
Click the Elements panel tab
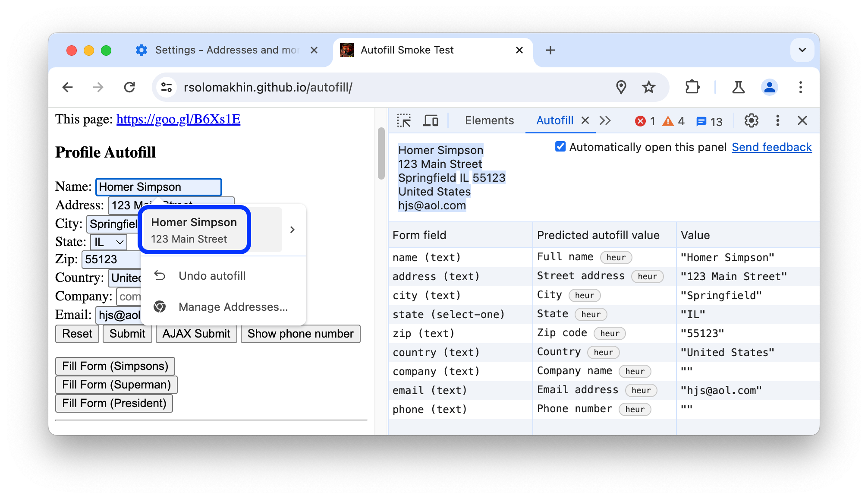489,119
